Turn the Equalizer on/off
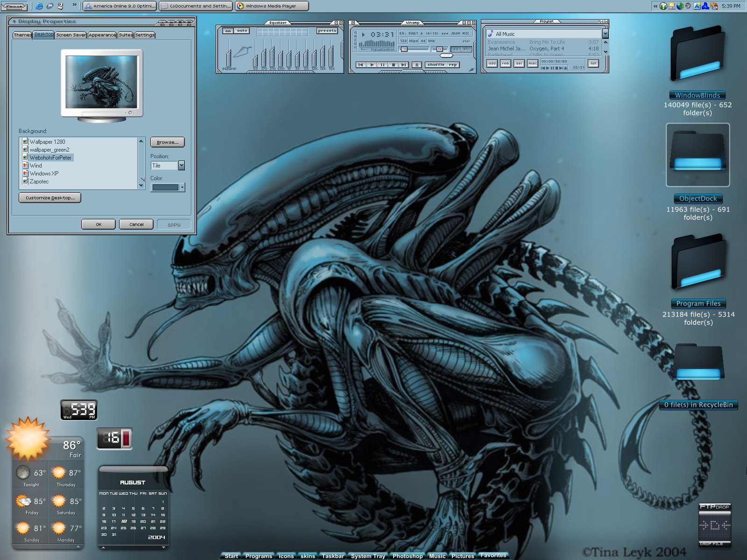The width and height of the screenshot is (747, 560). (x=228, y=31)
